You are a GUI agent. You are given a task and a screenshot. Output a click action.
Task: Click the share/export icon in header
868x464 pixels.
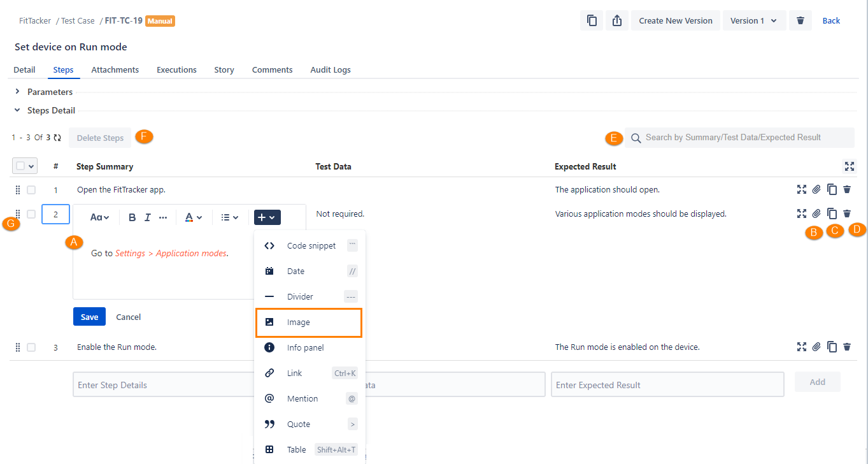616,20
